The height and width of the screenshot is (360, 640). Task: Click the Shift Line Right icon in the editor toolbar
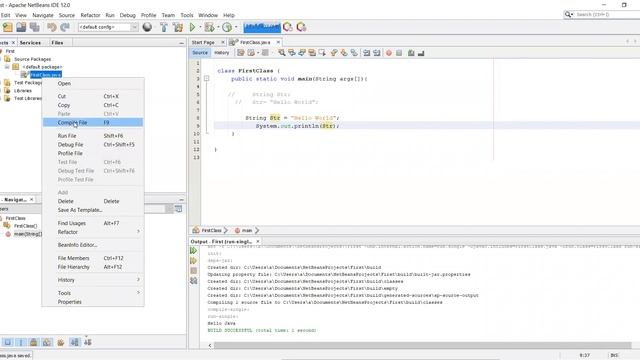[377, 53]
